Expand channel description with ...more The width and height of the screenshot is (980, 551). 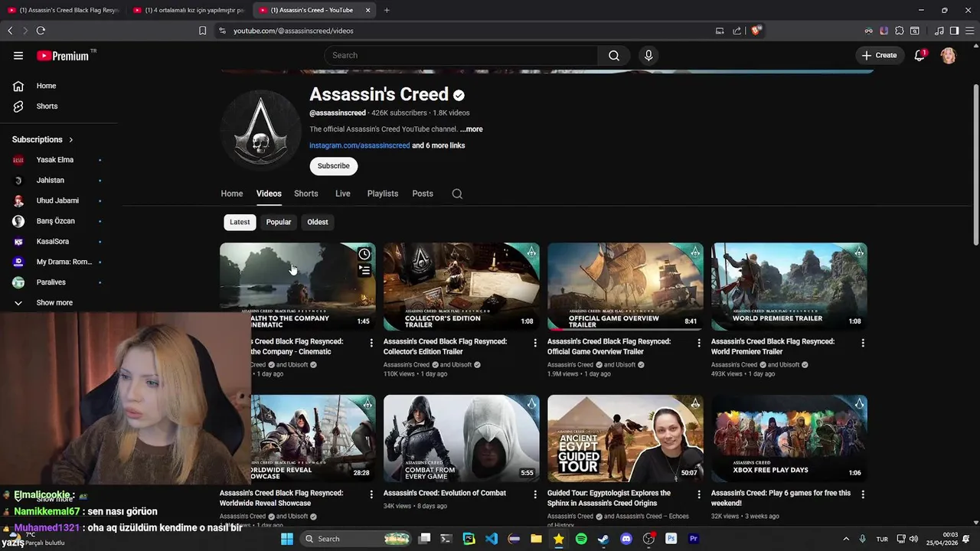472,129
